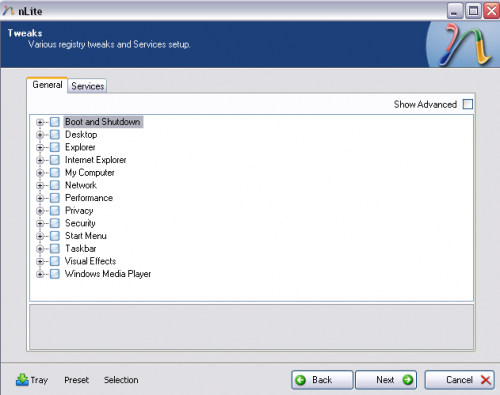Select the My Computer label
The height and width of the screenshot is (395, 500).
click(x=90, y=173)
